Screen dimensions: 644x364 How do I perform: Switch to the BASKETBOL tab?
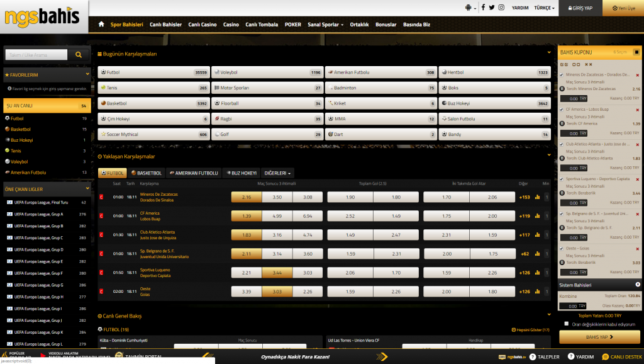pos(147,173)
